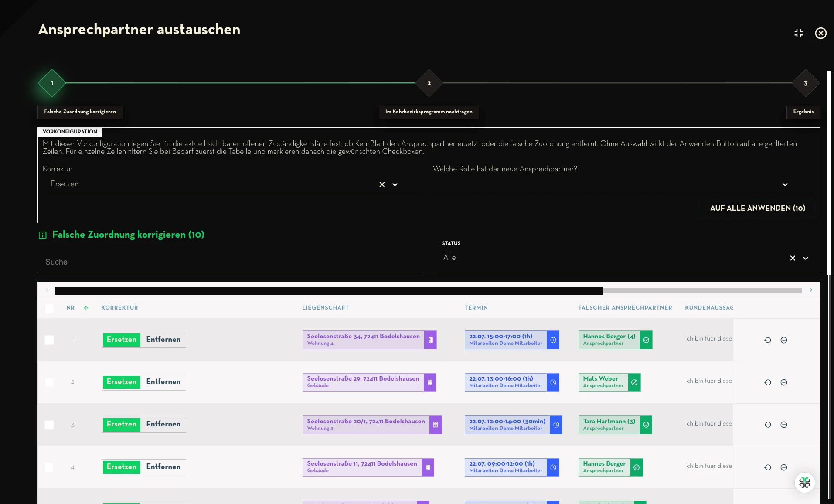Viewport: 834px width, 504px height.
Task: Reset row 3 with undo icon
Action: coord(768,425)
